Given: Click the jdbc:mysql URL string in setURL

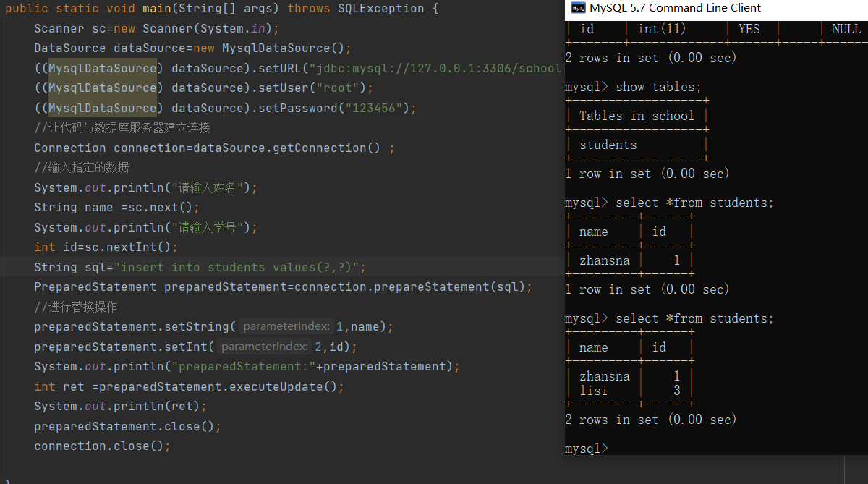Looking at the screenshot, I should click(x=435, y=68).
